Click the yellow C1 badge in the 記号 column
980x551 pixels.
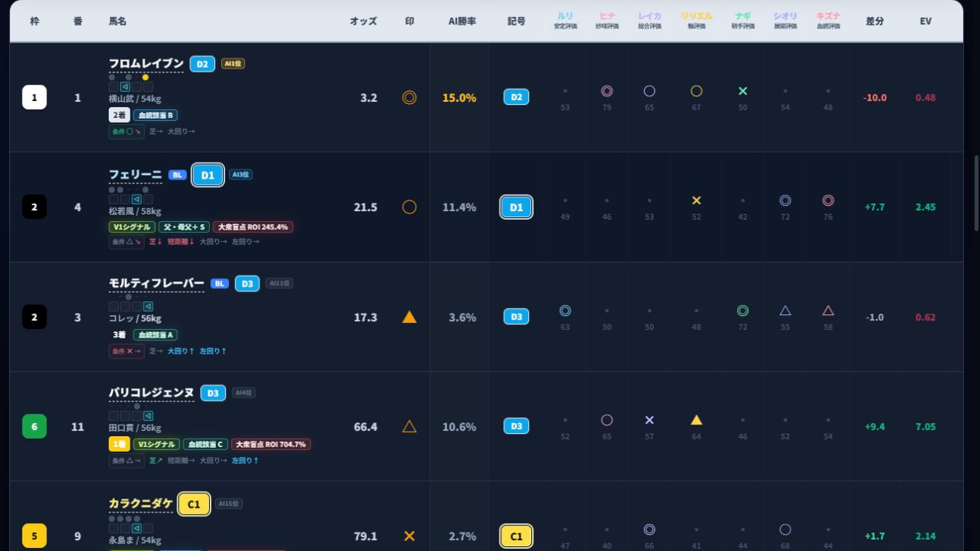517,536
